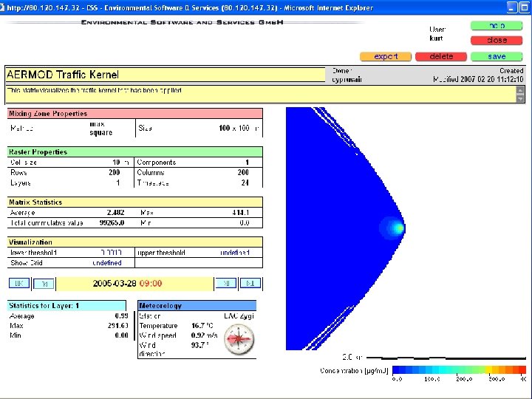Jump to first timestep with leftmost playback button
Viewport: 532px width, 399px height.
[x=18, y=283]
